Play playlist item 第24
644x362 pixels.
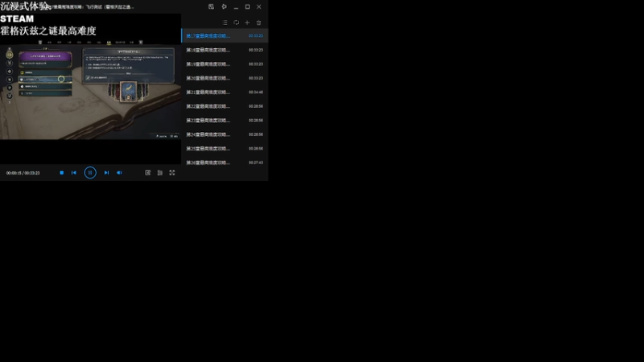225,134
